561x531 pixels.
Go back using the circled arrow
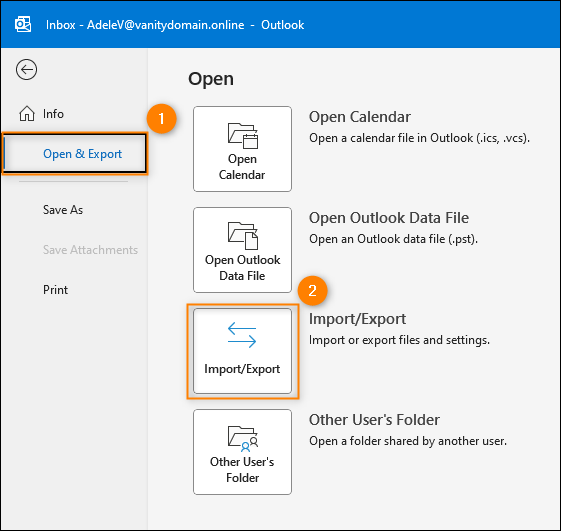click(x=26, y=69)
